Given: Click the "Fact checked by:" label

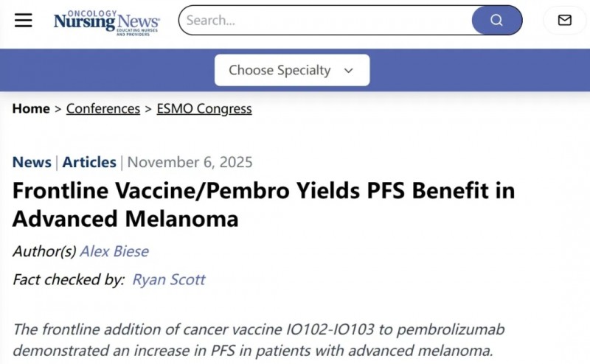Looking at the screenshot, I should (68, 279).
